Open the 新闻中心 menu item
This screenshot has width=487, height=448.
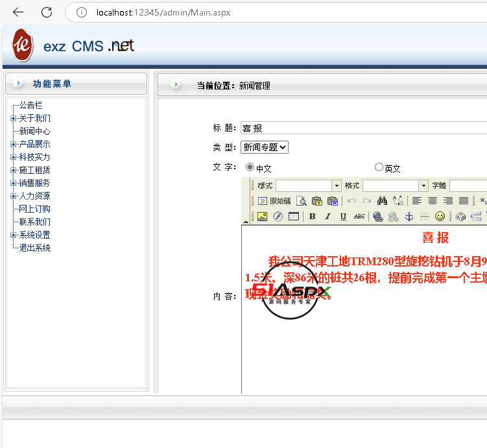pos(34,132)
